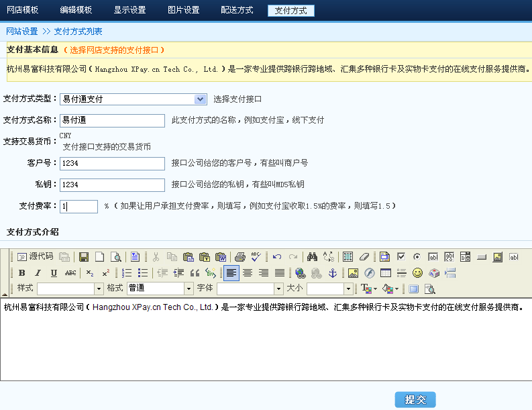Click the Paste clipboard icon
The image size is (532, 410).
coord(188,257)
